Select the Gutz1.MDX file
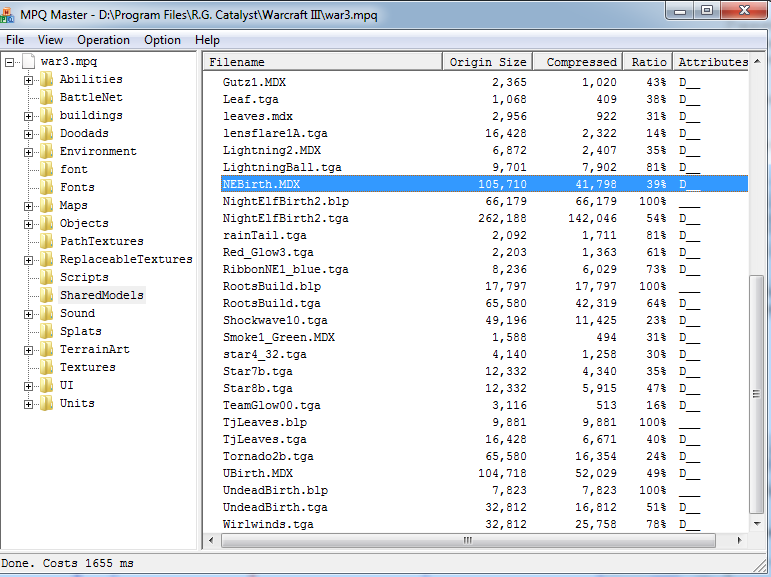 (x=254, y=82)
